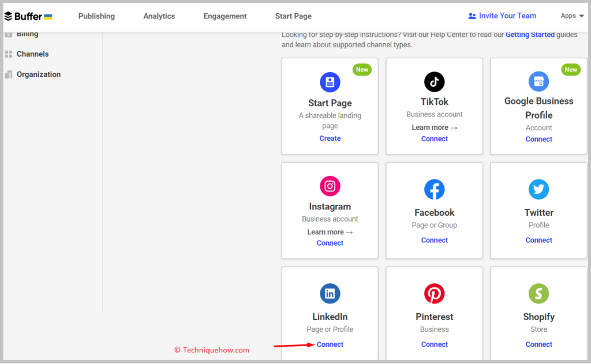Click Connect under Instagram
Viewport: 591px width, 364px height.
click(x=330, y=243)
